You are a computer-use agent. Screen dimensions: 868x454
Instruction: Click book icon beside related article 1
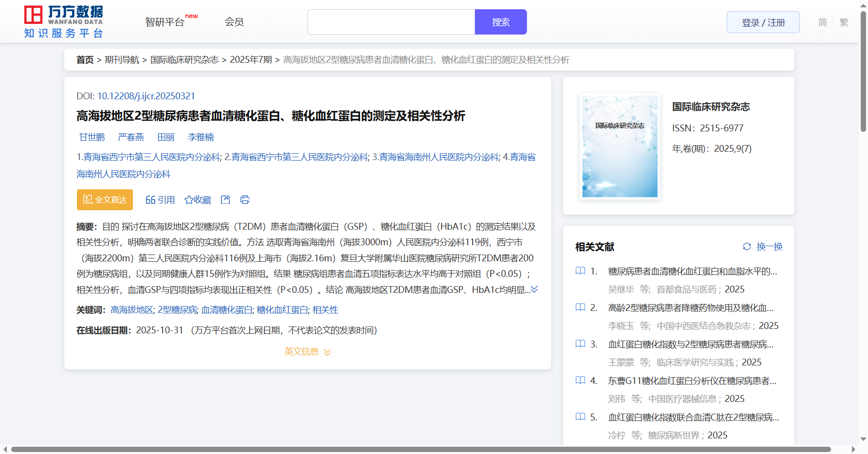click(x=580, y=271)
